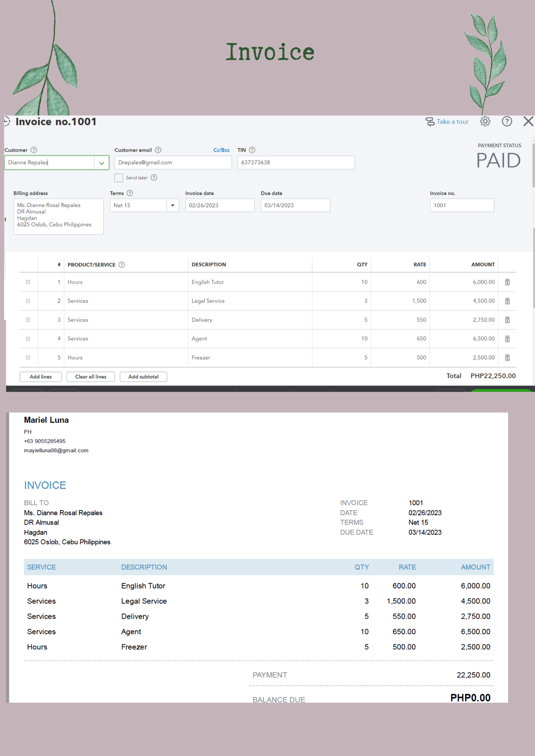Viewport: 535px width, 756px height.
Task: Open the Terms help icon
Action: click(130, 193)
